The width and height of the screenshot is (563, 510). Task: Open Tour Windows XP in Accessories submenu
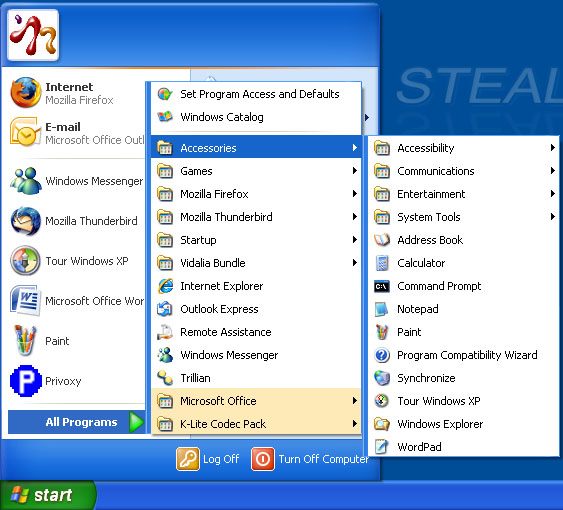pos(464,401)
